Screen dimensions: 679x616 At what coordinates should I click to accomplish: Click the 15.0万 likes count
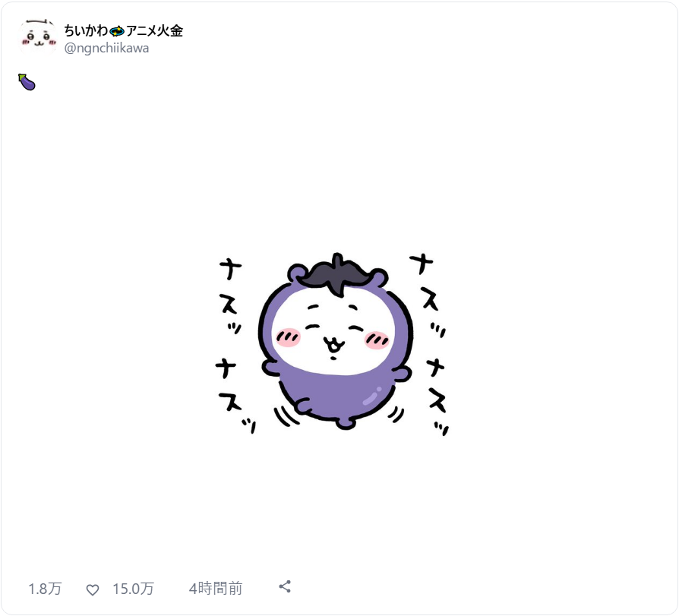133,588
